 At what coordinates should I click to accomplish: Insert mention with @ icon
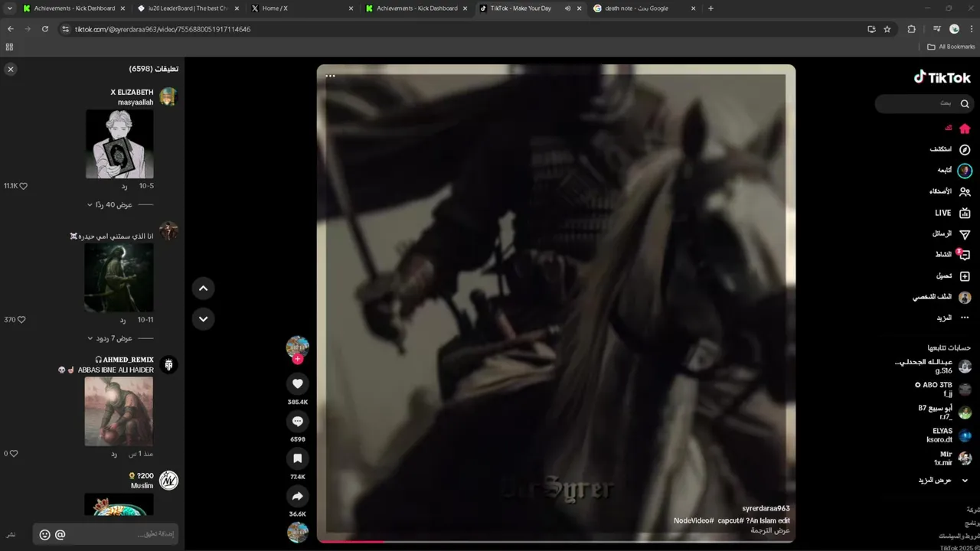60,535
